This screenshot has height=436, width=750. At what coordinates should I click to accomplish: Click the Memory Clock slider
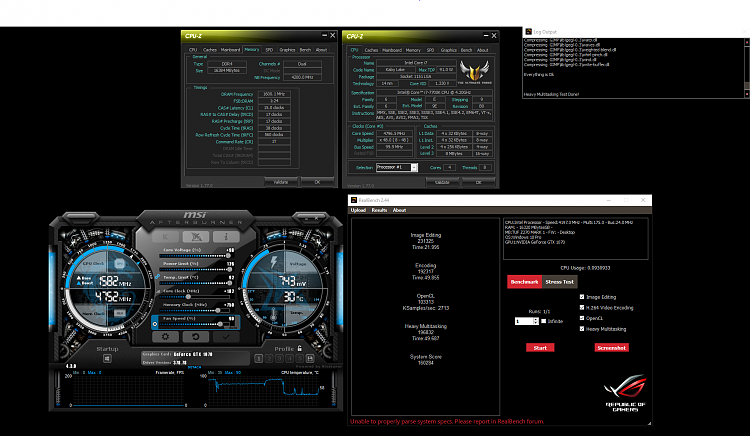(196, 311)
